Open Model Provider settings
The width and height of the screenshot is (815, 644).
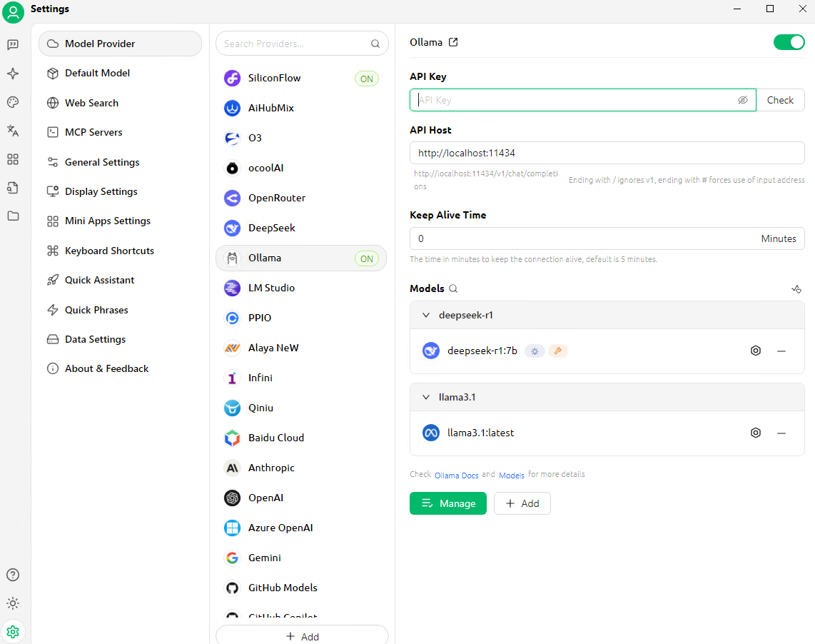(x=120, y=44)
